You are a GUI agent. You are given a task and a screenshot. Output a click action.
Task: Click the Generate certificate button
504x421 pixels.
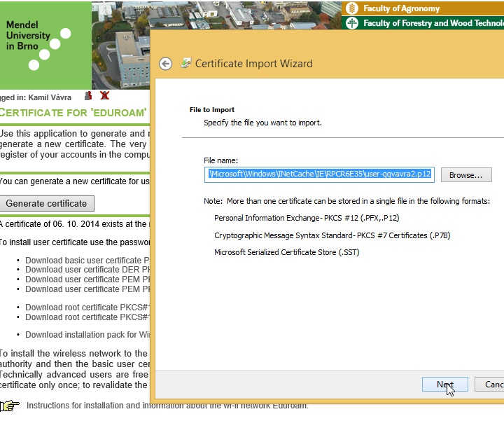point(47,204)
